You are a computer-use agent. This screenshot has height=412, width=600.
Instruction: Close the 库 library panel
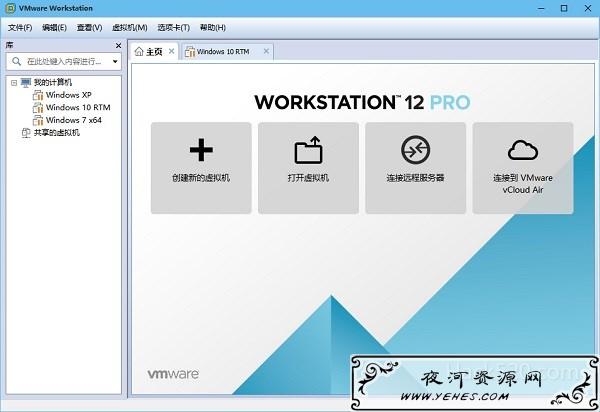click(x=118, y=46)
